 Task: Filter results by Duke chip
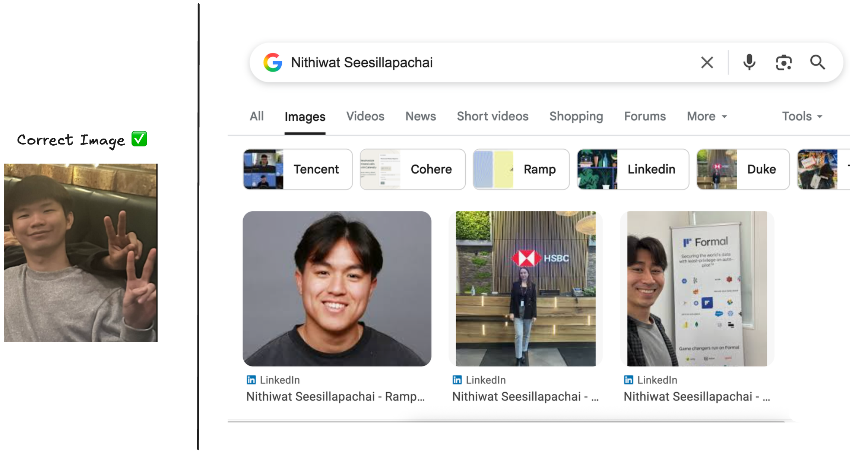point(743,169)
